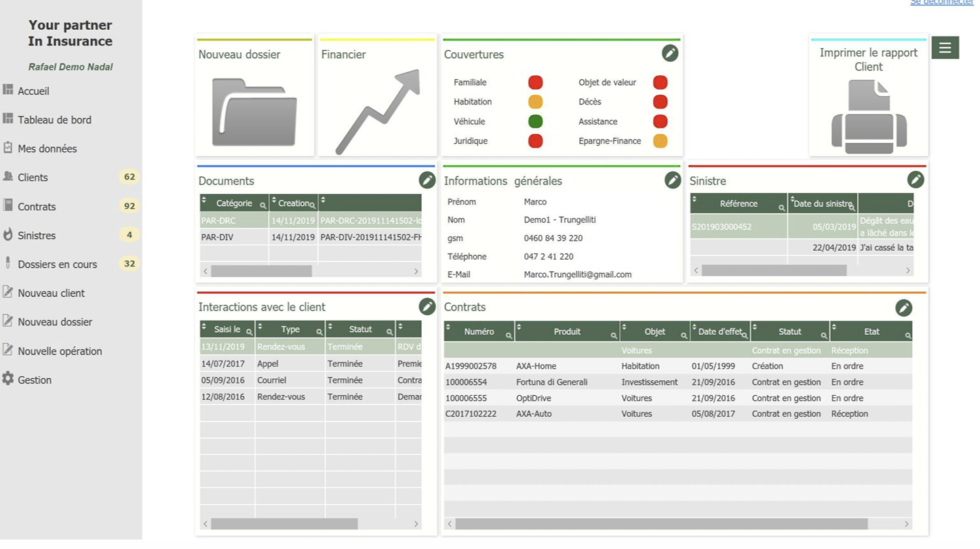The width and height of the screenshot is (980, 549).
Task: Click the green Véhicule coverage indicator
Action: tap(535, 121)
